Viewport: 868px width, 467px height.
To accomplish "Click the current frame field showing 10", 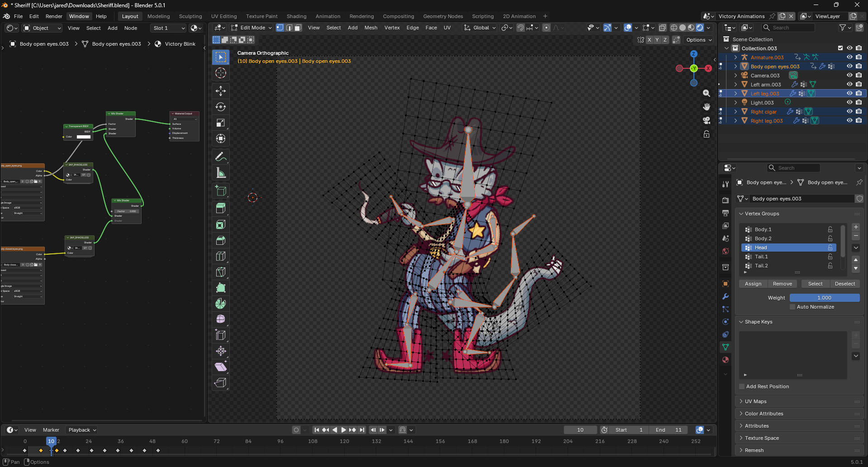I will (x=580, y=430).
